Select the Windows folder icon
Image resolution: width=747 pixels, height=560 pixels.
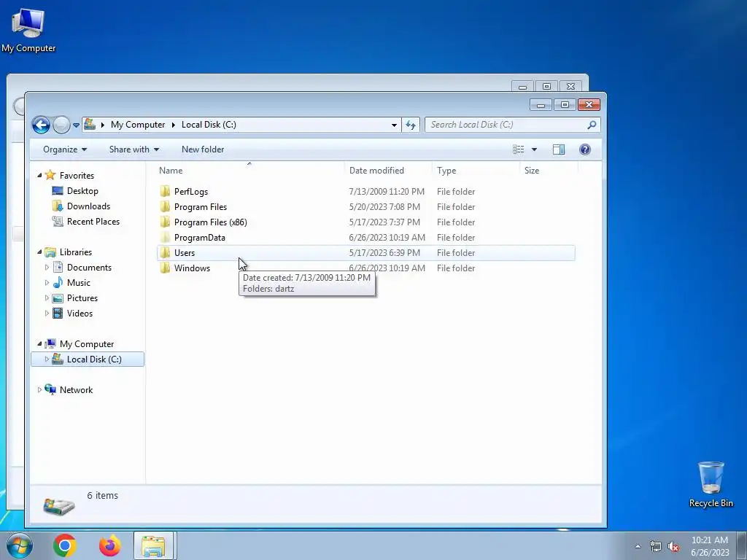[165, 268]
